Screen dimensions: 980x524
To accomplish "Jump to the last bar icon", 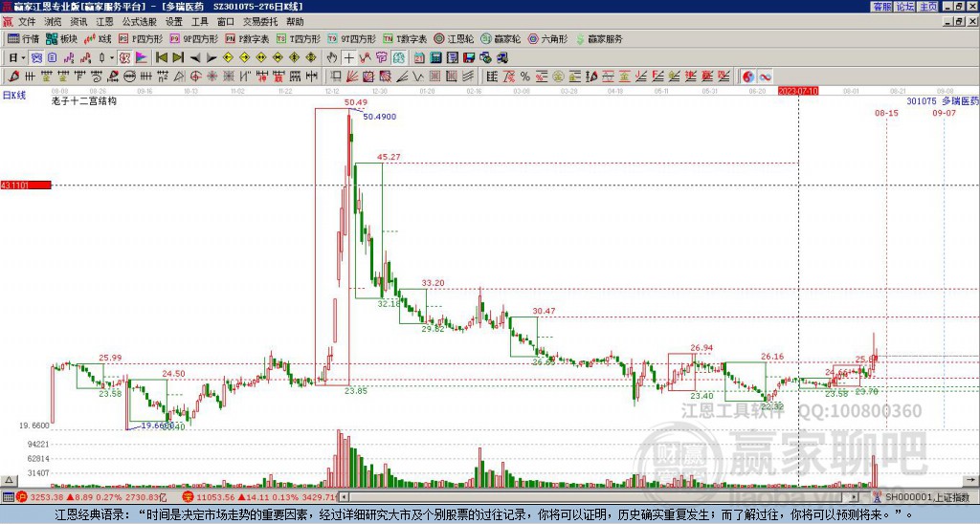I will [x=178, y=58].
